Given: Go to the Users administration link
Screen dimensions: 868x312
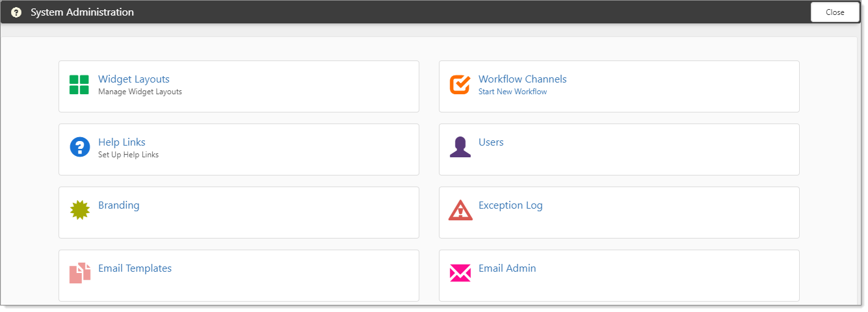Looking at the screenshot, I should 491,142.
